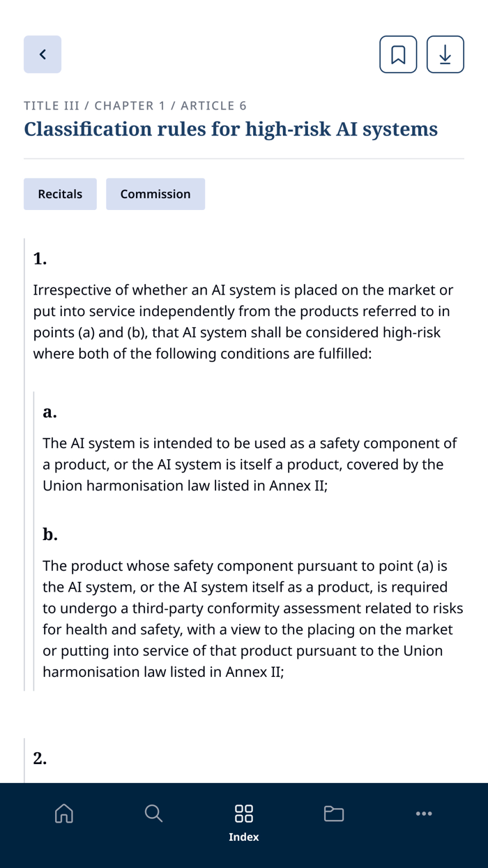View the Commission proposal version

(155, 194)
